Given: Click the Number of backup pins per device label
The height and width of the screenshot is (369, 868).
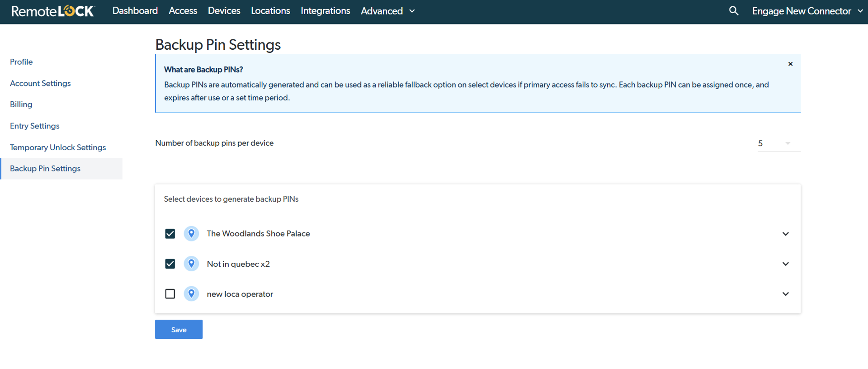Looking at the screenshot, I should point(214,143).
